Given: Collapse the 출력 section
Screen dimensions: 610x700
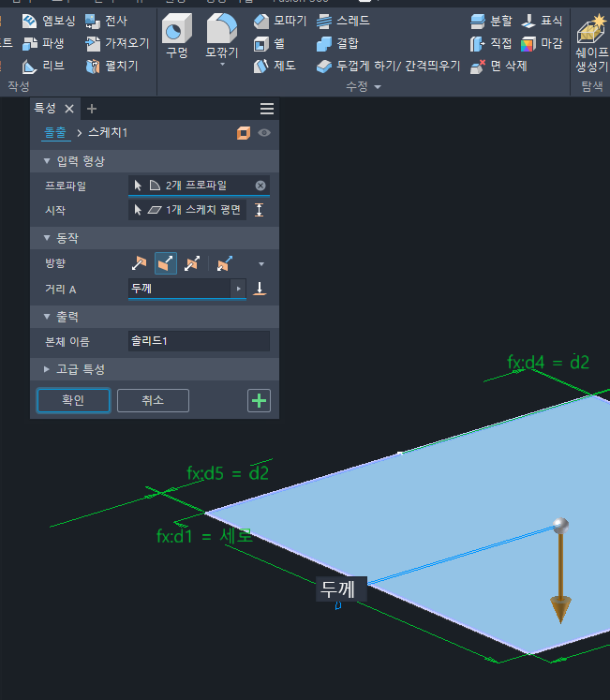Looking at the screenshot, I should [x=47, y=317].
